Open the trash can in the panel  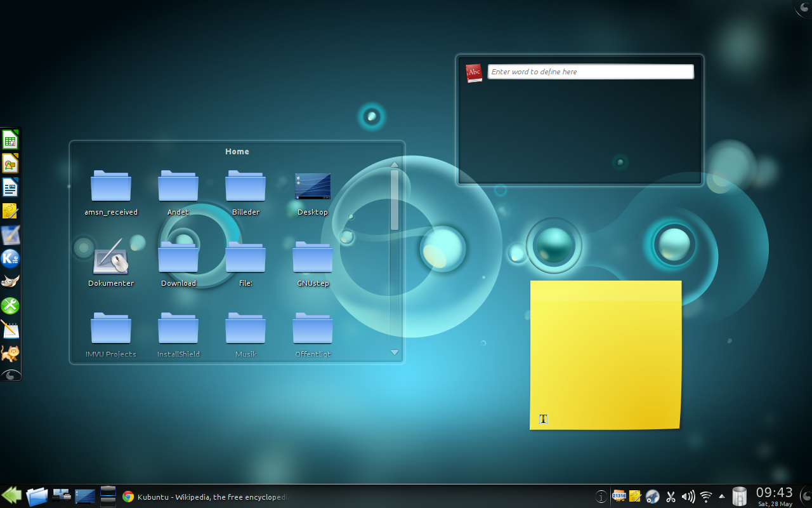click(739, 496)
